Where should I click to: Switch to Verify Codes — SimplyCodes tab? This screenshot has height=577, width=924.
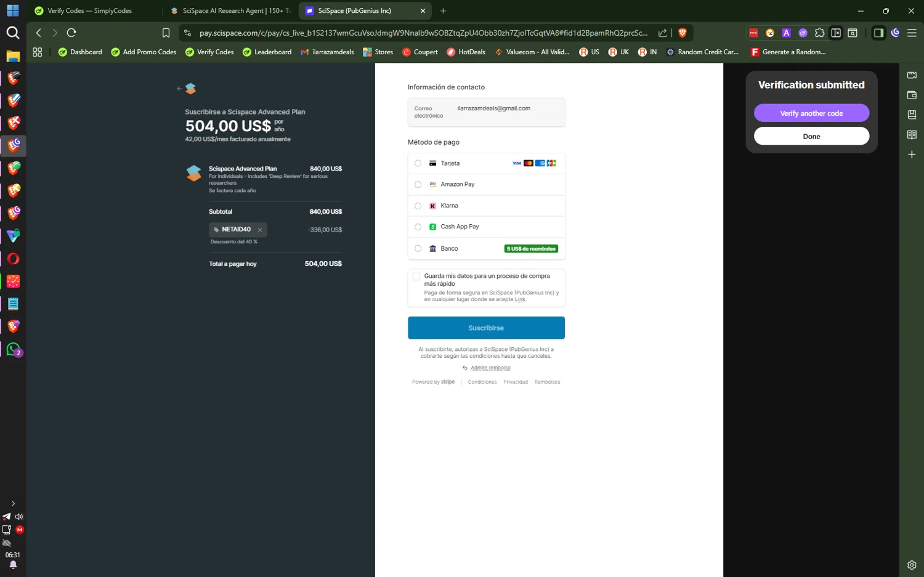89,10
